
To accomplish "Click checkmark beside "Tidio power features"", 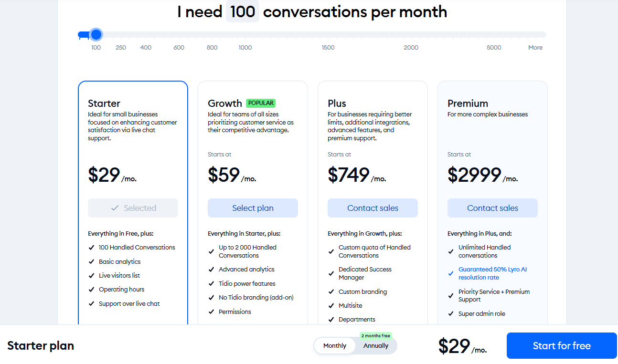I will (x=212, y=283).
